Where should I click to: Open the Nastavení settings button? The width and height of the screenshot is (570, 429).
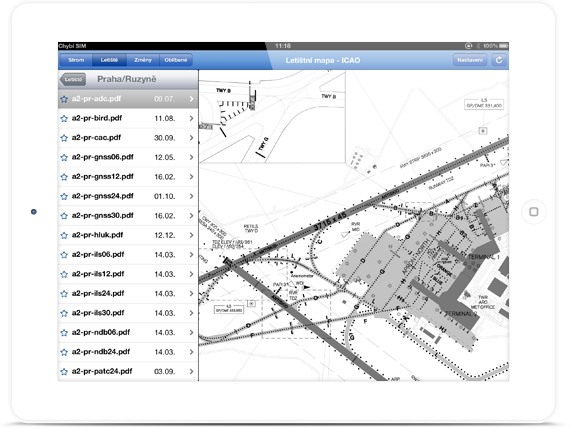(x=470, y=60)
